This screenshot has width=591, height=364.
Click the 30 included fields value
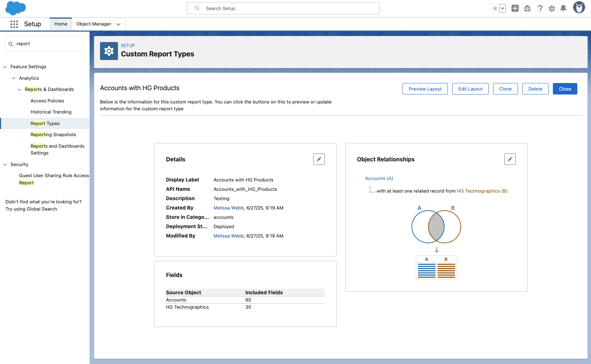pyautogui.click(x=248, y=307)
